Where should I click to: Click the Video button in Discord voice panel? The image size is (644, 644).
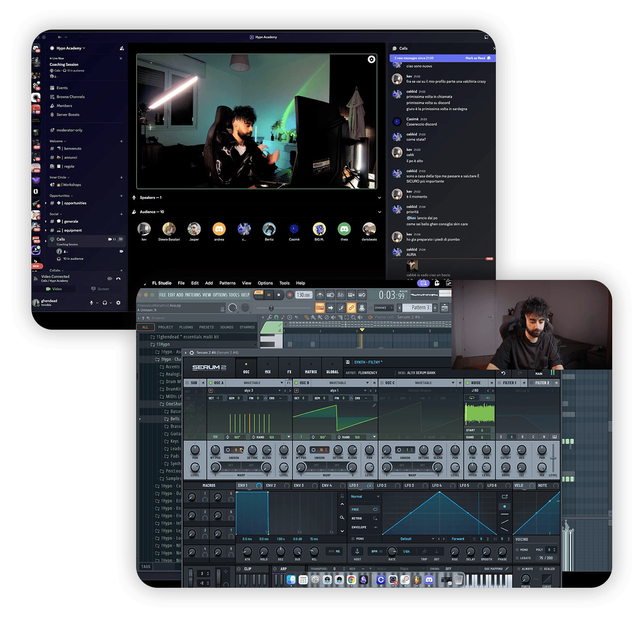point(54,289)
